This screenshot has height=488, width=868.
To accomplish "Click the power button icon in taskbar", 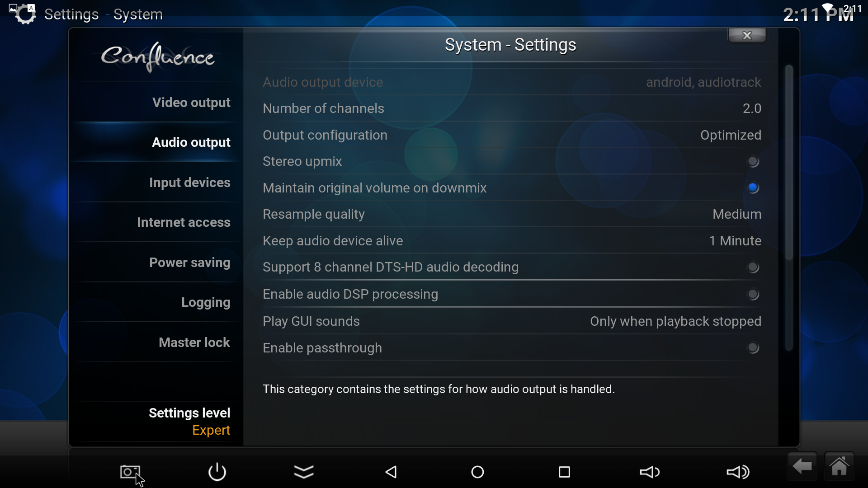I will 217,471.
